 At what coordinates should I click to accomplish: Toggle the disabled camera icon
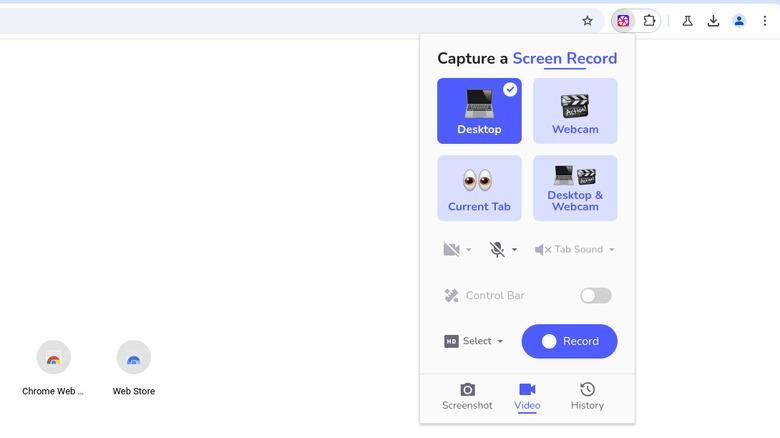pos(451,249)
